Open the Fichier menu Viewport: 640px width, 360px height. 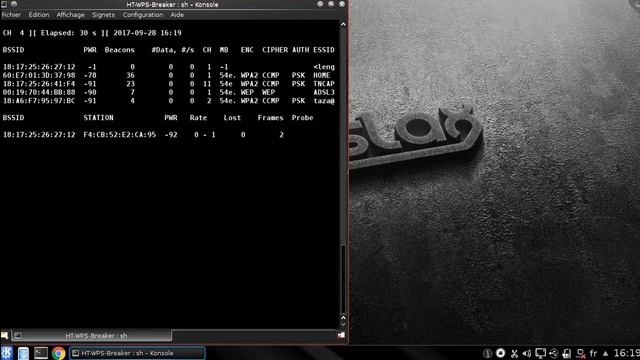pyautogui.click(x=11, y=15)
